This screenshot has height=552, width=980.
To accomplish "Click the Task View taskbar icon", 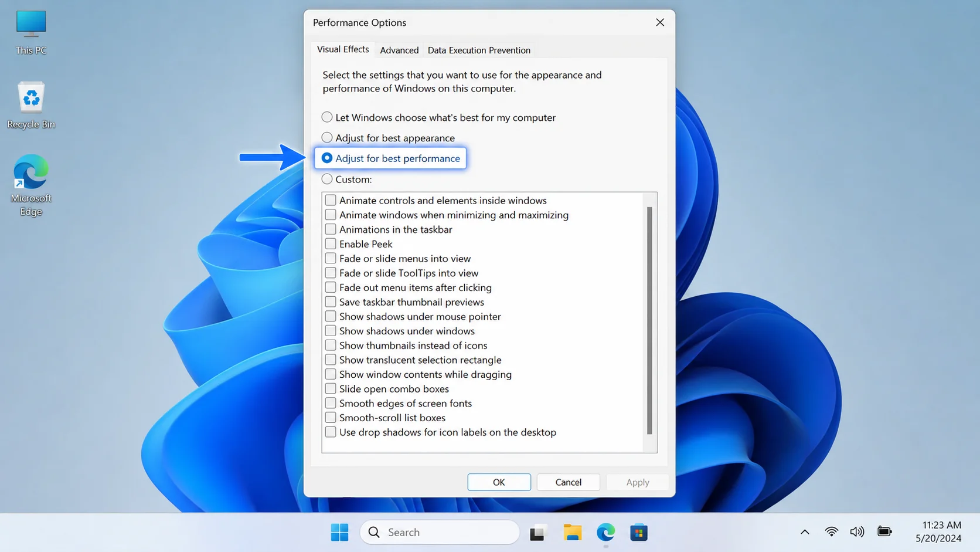I will point(537,533).
